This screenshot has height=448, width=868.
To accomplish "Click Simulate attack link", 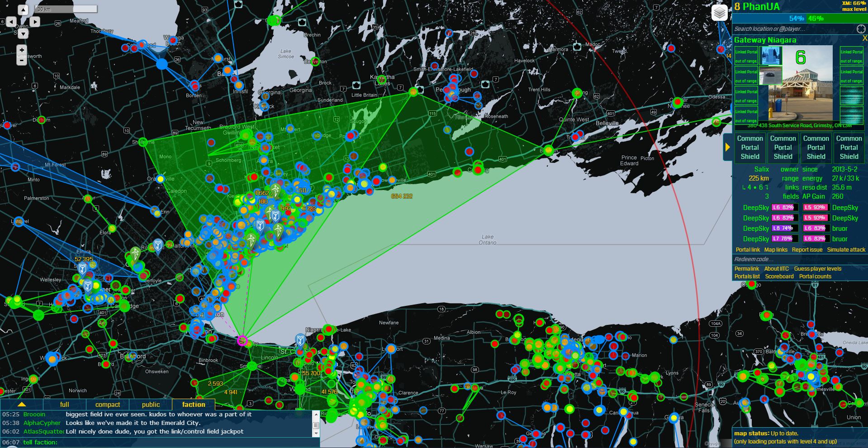I will coord(846,250).
